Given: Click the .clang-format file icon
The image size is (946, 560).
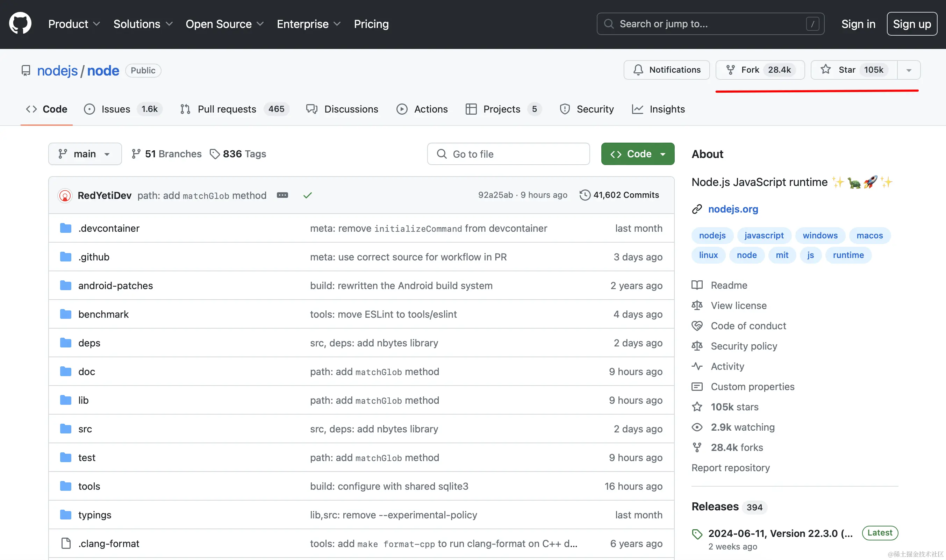Looking at the screenshot, I should point(66,544).
